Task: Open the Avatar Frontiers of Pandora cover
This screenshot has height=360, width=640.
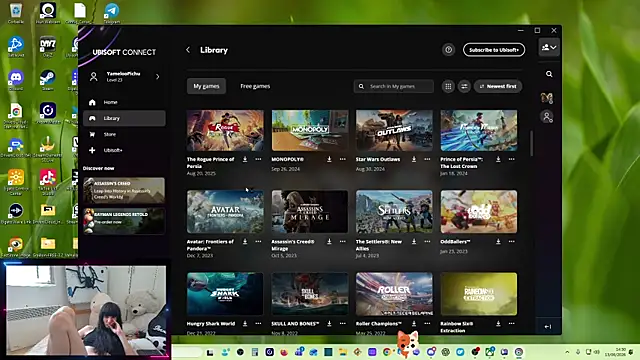Action: pyautogui.click(x=225, y=212)
